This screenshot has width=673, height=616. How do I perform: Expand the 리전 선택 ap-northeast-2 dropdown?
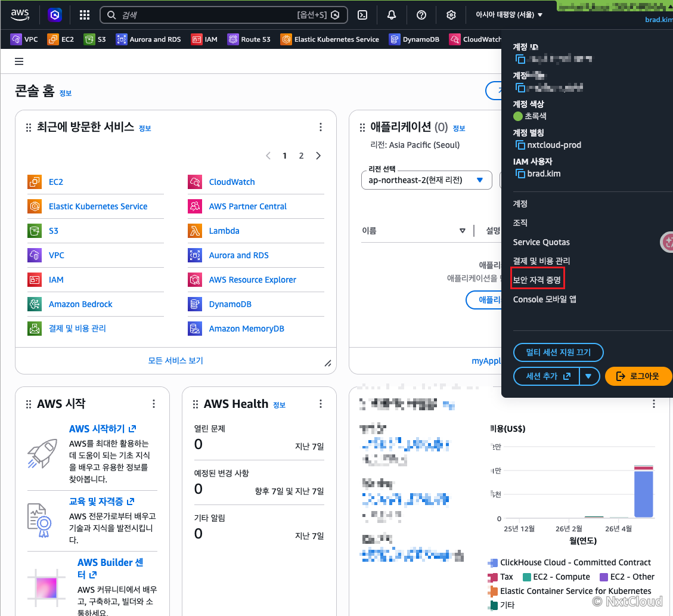tap(427, 180)
